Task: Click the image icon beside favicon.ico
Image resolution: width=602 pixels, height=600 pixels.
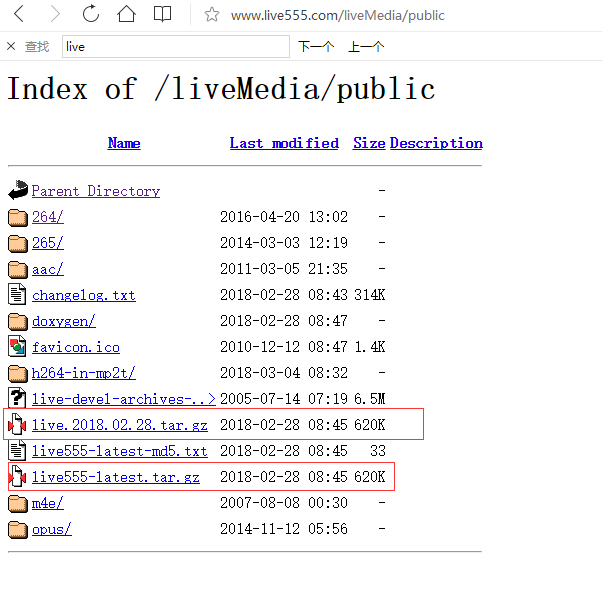Action: pos(17,346)
